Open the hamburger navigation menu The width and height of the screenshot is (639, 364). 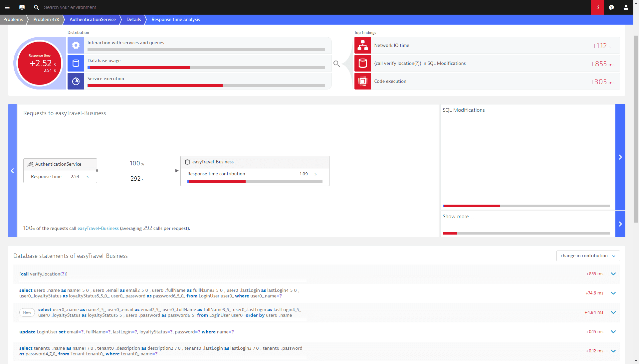pos(7,7)
